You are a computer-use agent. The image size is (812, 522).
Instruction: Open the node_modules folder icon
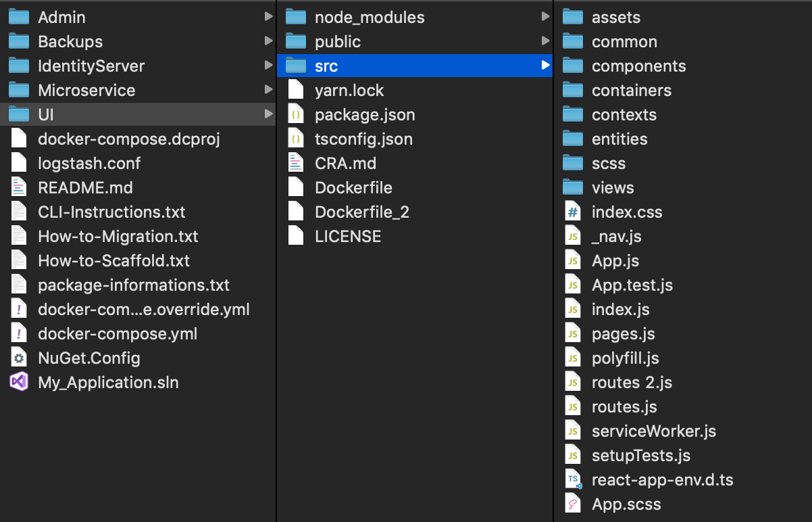[x=295, y=17]
